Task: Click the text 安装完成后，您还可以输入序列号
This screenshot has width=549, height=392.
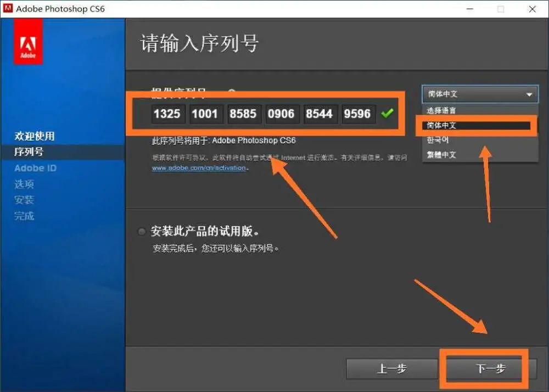Action: coord(216,249)
